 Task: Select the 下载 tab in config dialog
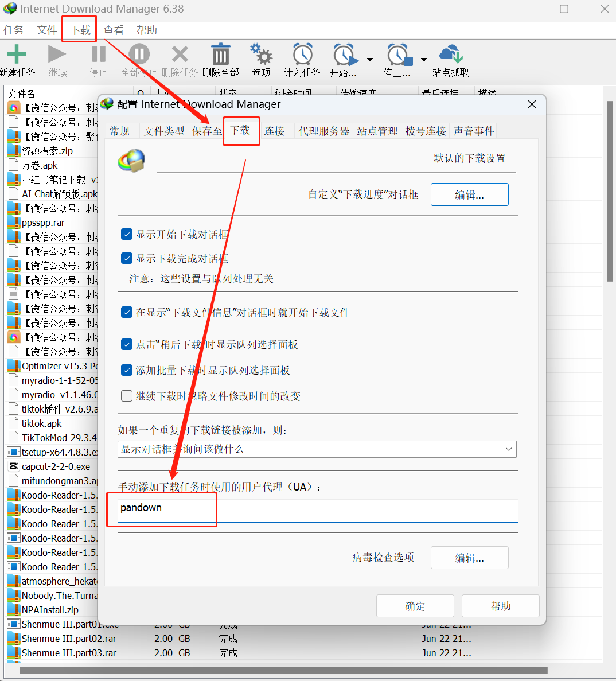click(240, 130)
